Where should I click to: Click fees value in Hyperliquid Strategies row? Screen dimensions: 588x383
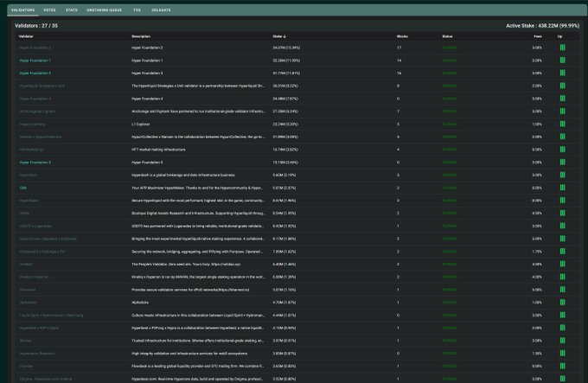[537, 86]
